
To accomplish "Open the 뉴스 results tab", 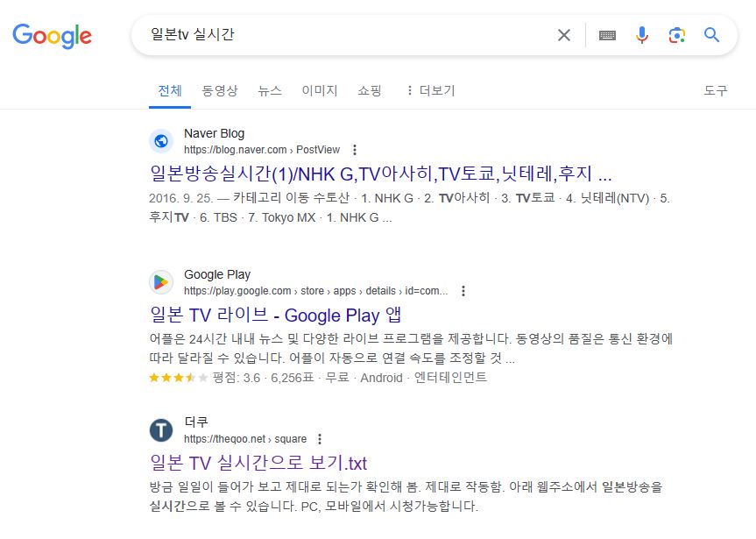I will coord(268,90).
